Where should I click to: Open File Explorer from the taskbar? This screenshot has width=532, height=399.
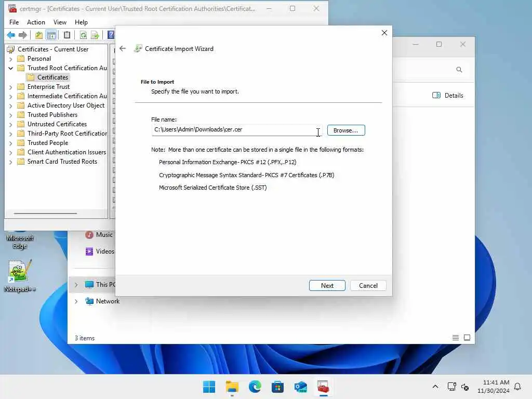232,387
